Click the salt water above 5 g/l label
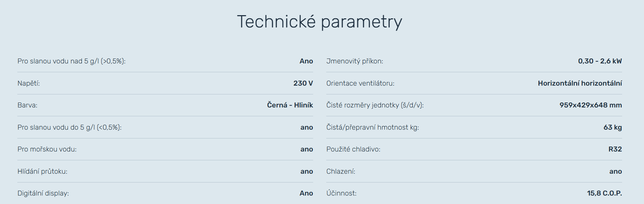The width and height of the screenshot is (644, 204). pyautogui.click(x=71, y=61)
